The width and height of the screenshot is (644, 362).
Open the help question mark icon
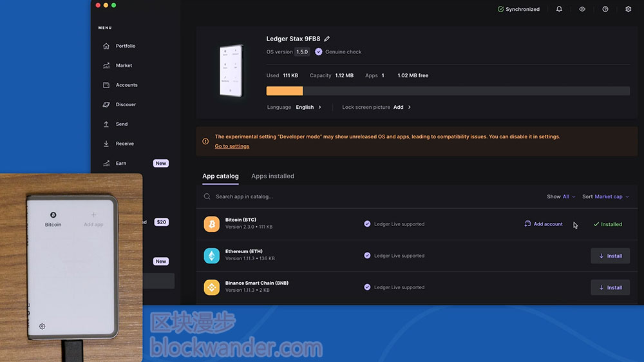point(605,9)
